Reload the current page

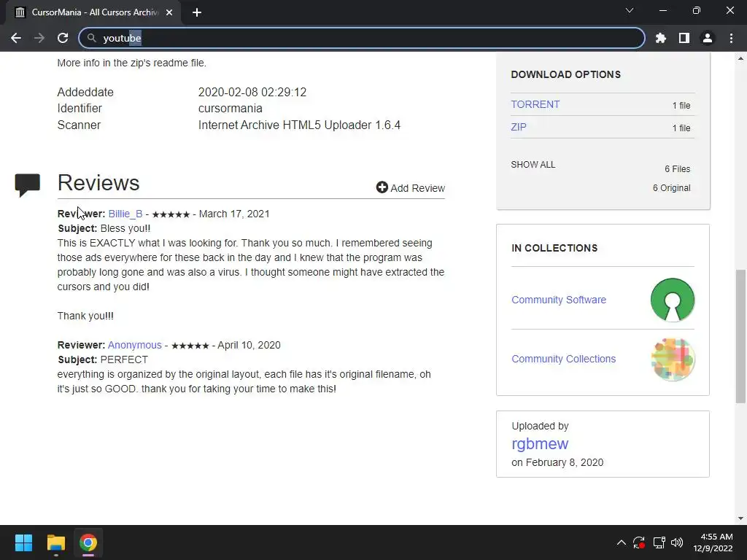click(x=63, y=38)
